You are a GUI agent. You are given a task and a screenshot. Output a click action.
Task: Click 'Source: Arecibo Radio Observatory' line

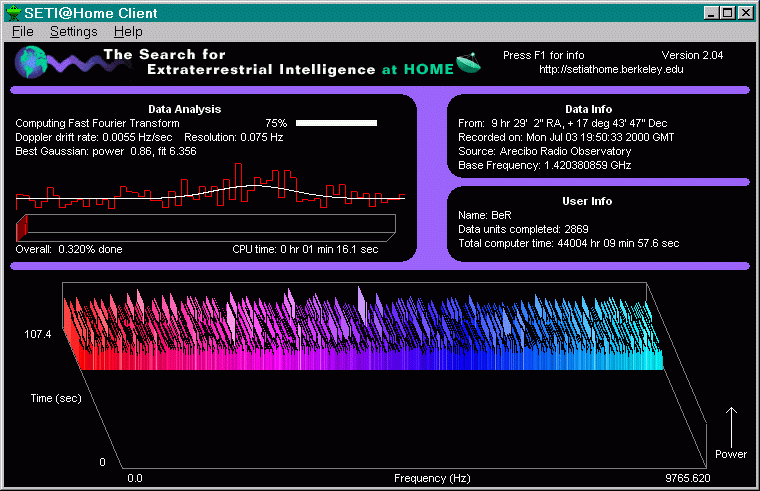click(x=545, y=151)
